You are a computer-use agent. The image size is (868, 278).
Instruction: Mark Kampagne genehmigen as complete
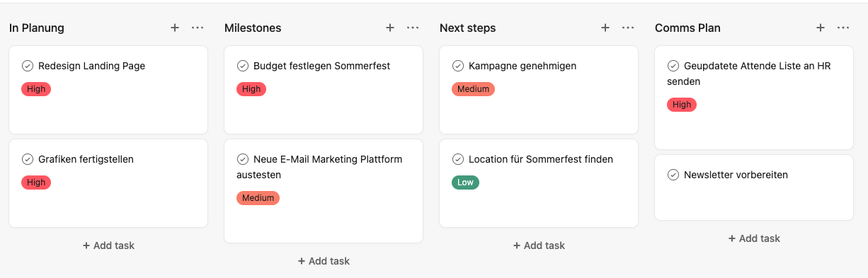(458, 66)
